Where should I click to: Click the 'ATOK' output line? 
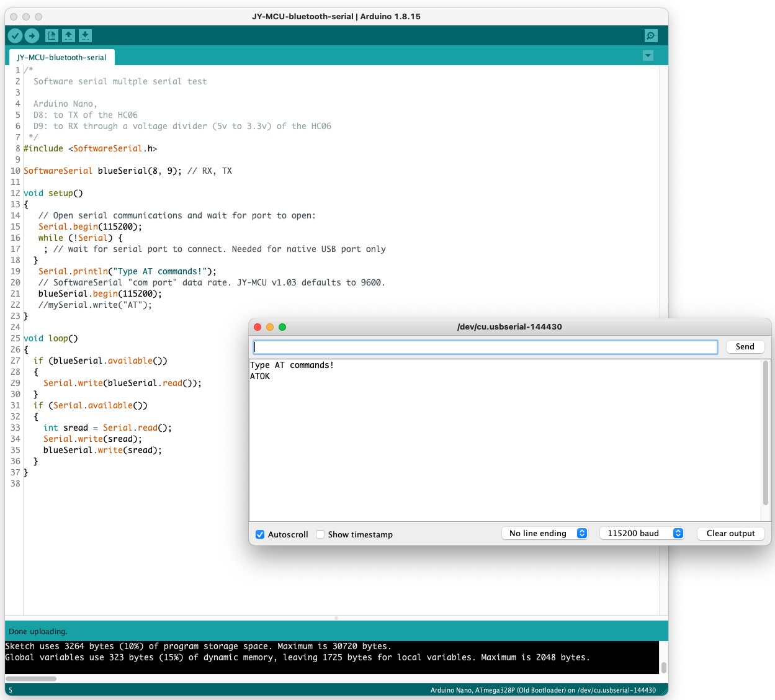click(260, 376)
